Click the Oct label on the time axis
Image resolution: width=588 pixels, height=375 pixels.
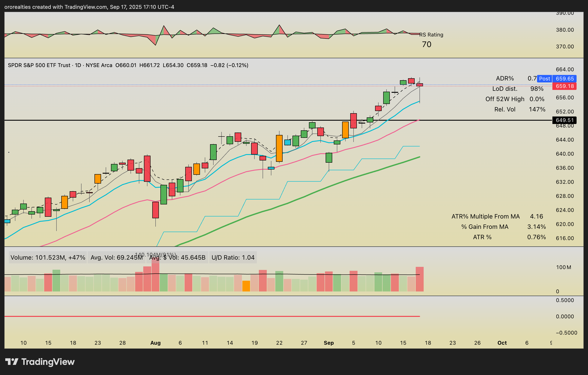pos(502,343)
